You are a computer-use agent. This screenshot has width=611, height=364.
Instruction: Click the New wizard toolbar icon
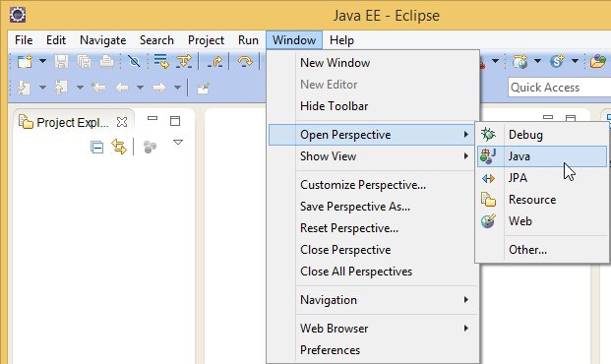[x=25, y=62]
